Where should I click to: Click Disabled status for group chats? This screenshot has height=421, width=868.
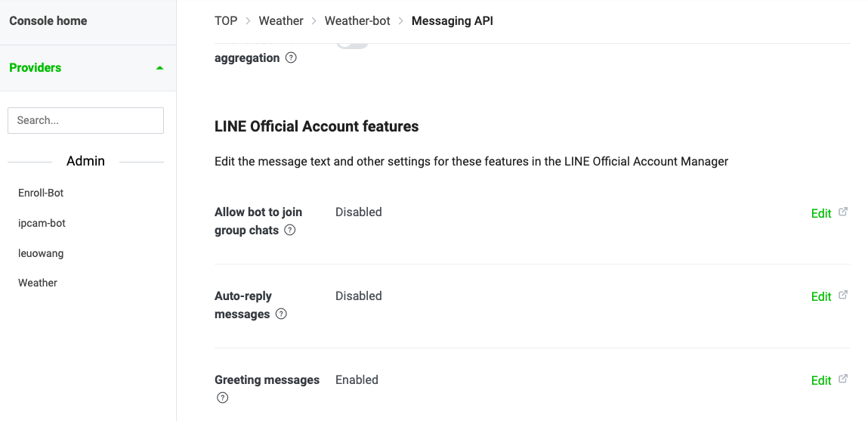[359, 212]
